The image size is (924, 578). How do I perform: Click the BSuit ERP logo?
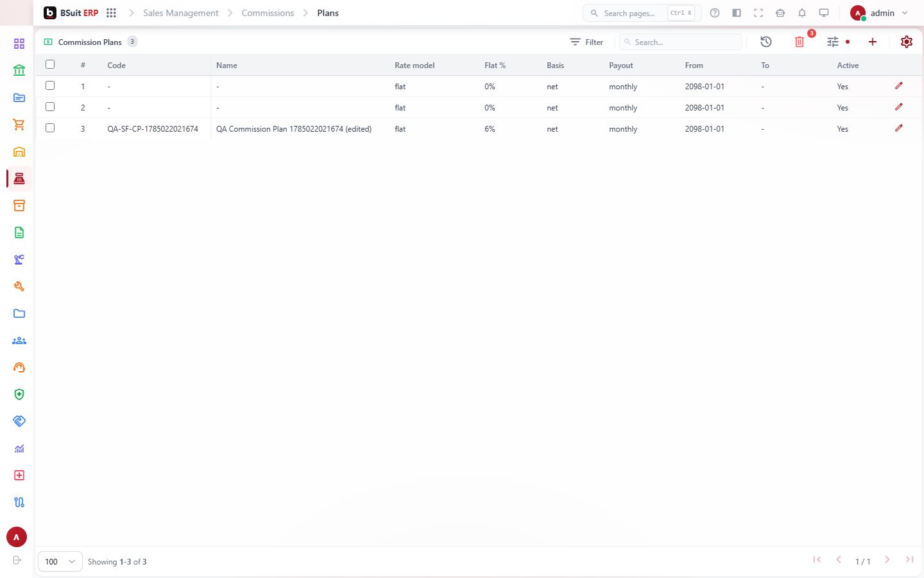71,13
